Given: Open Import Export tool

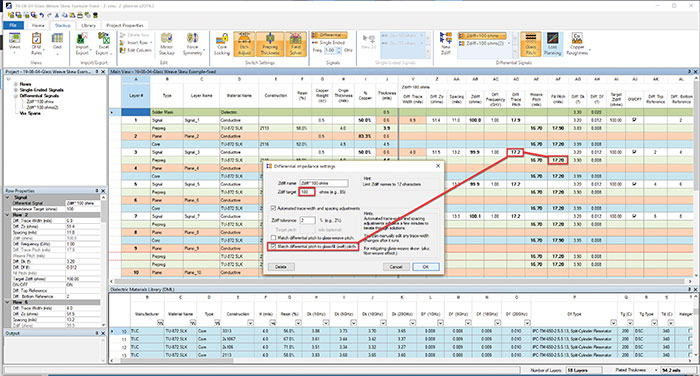Looking at the screenshot, I should coord(82,43).
